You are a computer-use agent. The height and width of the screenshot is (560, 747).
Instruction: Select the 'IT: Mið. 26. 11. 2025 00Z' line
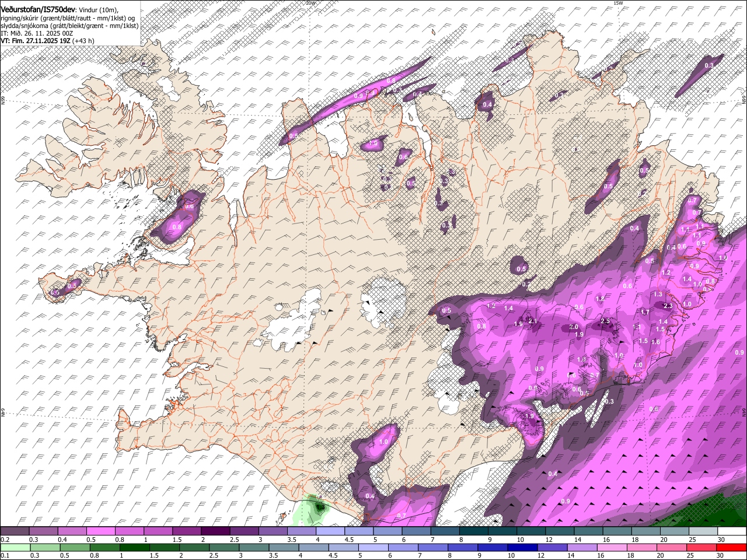pos(37,33)
